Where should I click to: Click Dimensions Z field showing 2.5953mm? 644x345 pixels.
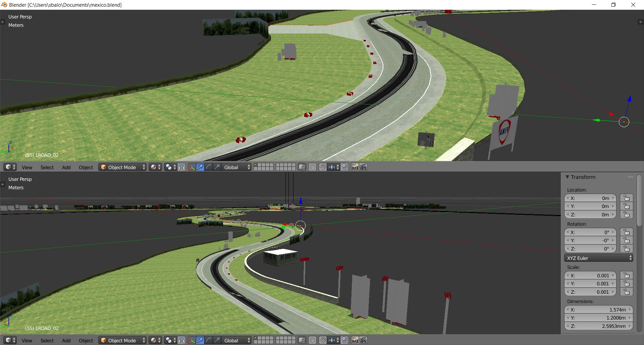click(x=599, y=326)
